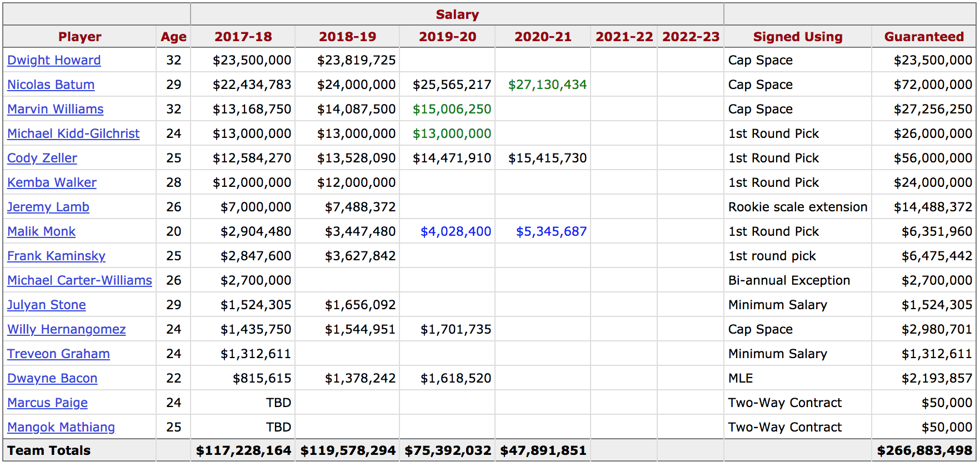The image size is (980, 466).
Task: Click Malik Monk's age value 20
Action: (x=173, y=231)
